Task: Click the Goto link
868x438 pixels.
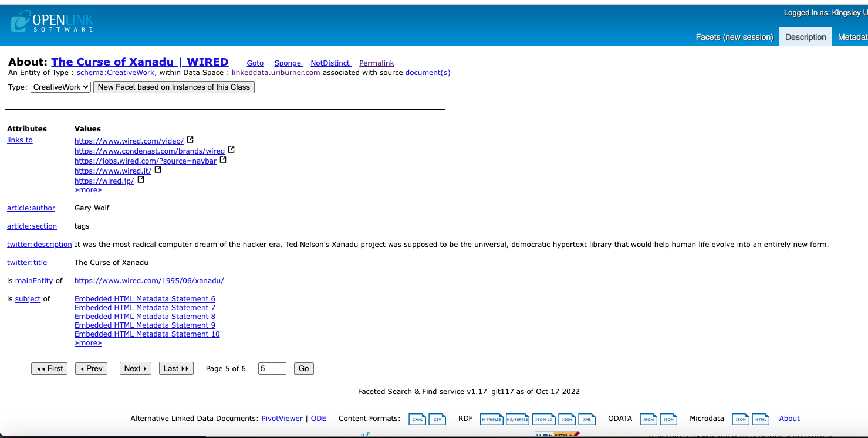Action: (255, 63)
